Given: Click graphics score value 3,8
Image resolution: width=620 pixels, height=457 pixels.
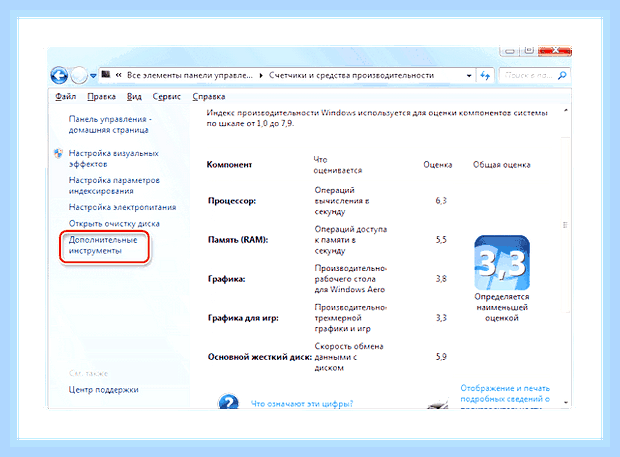Looking at the screenshot, I should point(441,279).
